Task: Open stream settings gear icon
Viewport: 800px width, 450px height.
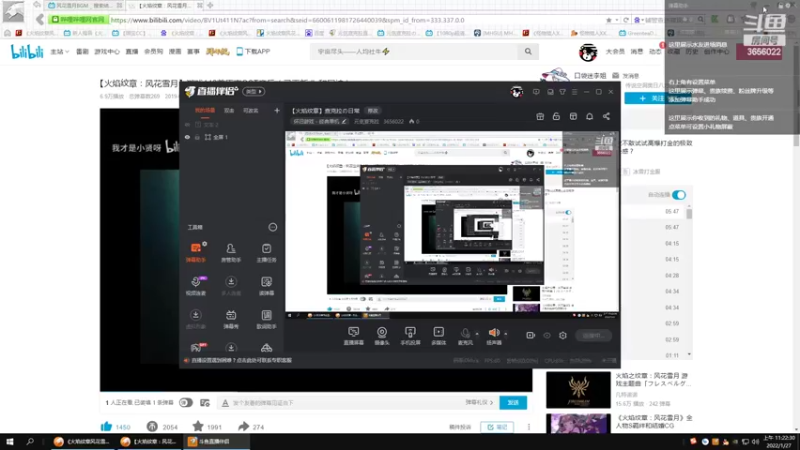Action: coord(563,335)
